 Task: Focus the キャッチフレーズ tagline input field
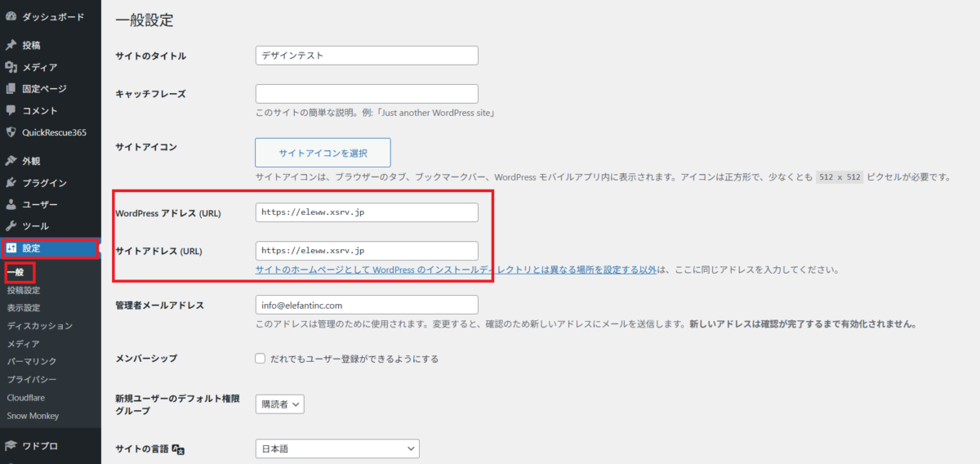[367, 94]
